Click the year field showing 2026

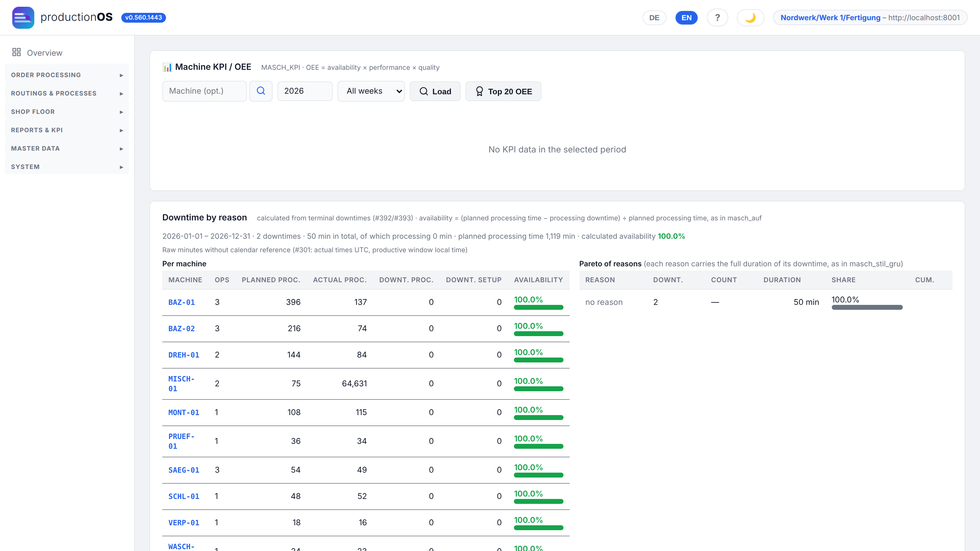[305, 91]
